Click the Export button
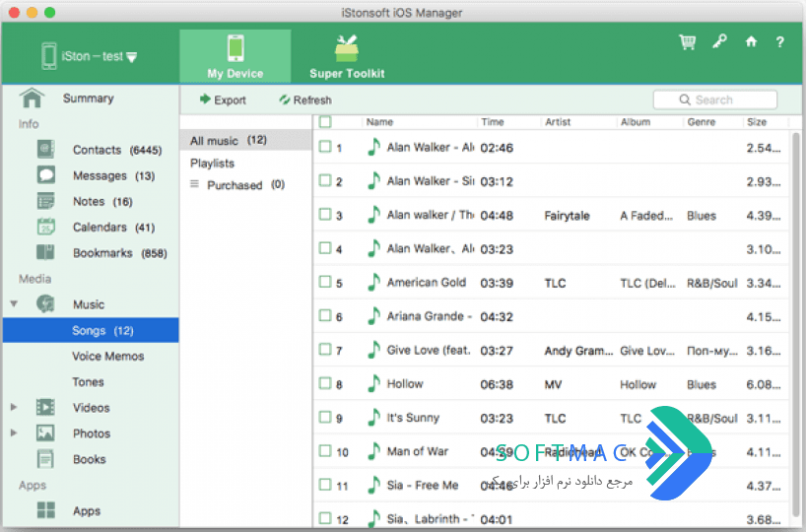 (223, 100)
